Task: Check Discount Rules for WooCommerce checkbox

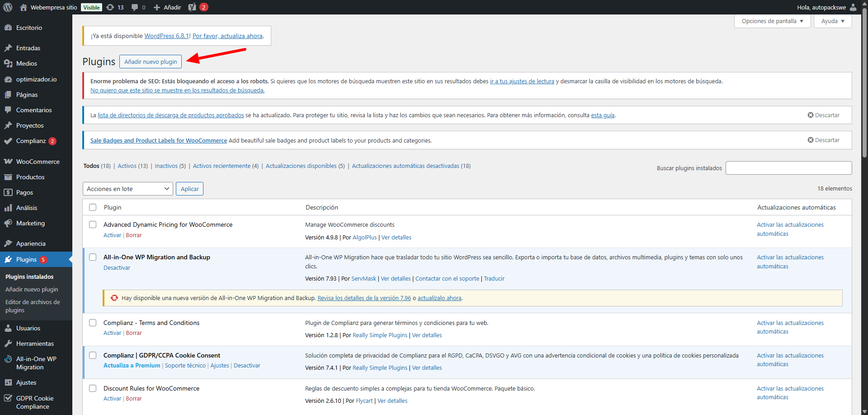Action: click(93, 388)
